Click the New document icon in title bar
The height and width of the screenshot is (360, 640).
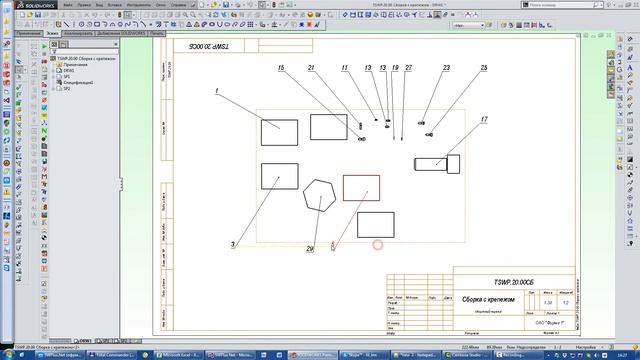pos(202,5)
